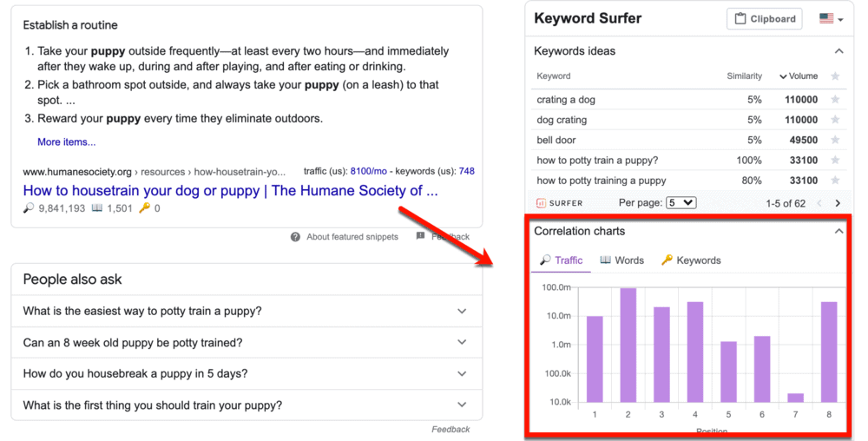Click the 8100/mo traffic value
The width and height of the screenshot is (868, 441).
point(369,171)
